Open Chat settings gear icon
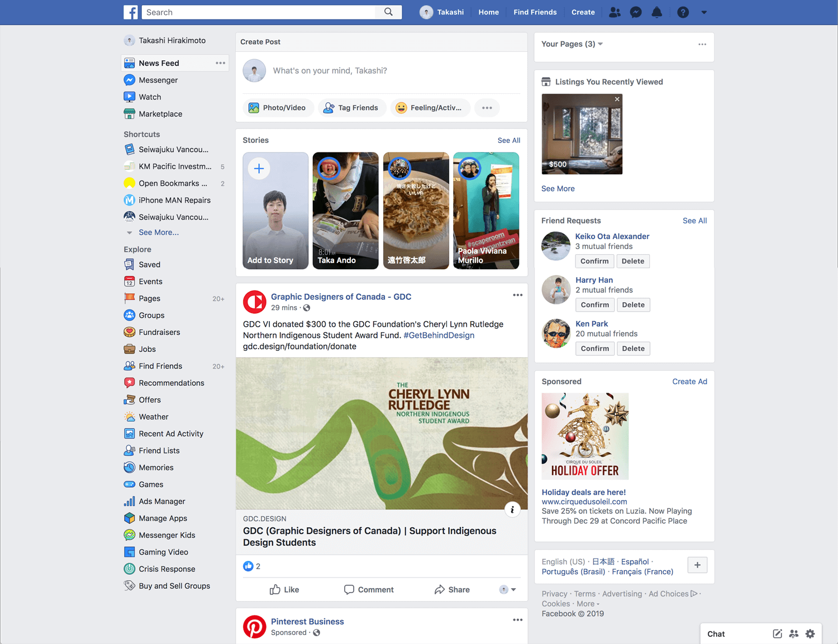The image size is (838, 644). pos(810,633)
